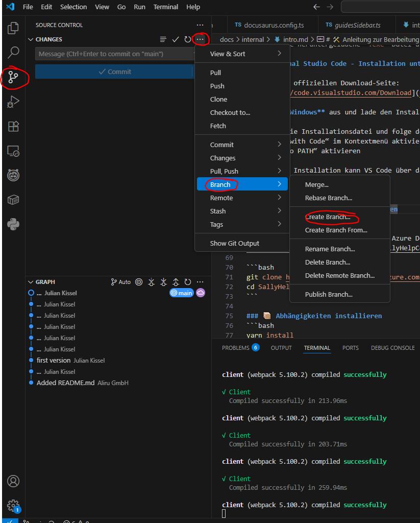Image resolution: width=420 pixels, height=523 pixels.
Task: Choose Publish Branch... from submenu
Action: pyautogui.click(x=340, y=295)
